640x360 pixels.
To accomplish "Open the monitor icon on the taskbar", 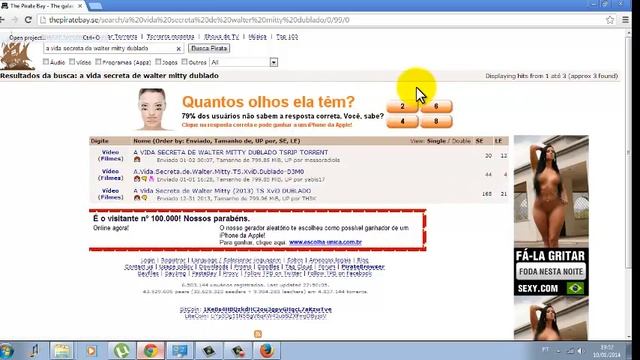I will point(180,351).
